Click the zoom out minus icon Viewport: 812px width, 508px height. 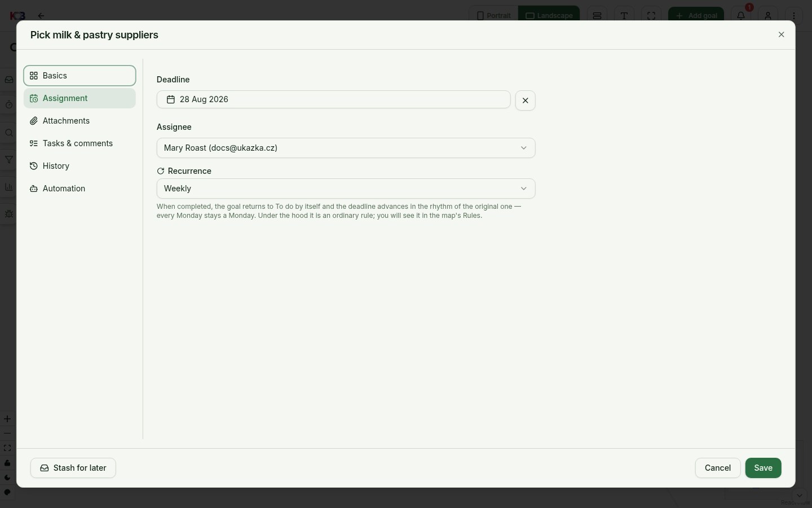7,433
